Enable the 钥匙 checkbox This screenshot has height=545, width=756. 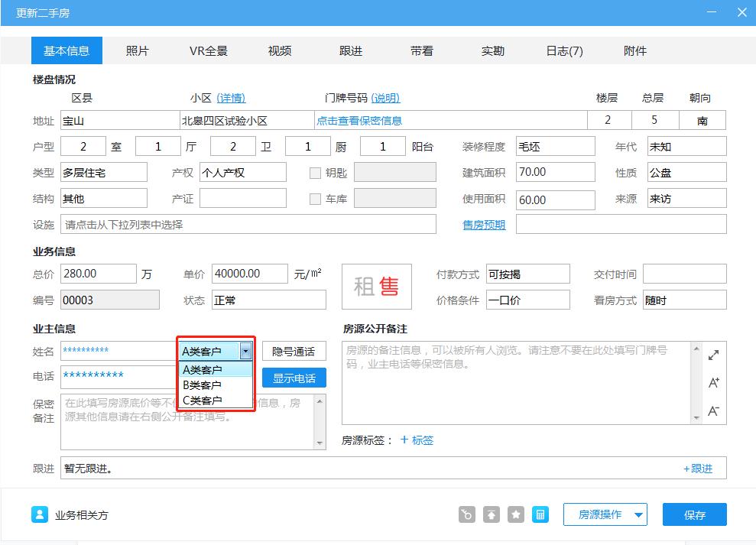(316, 172)
